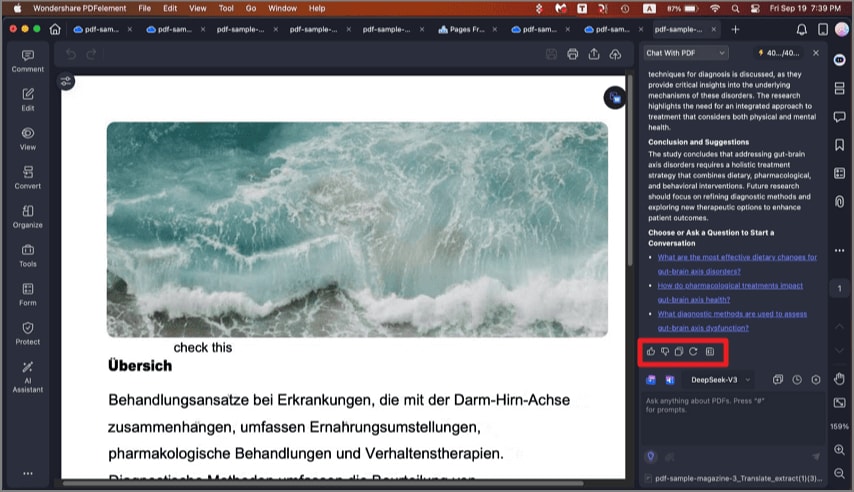Viewport: 854px width, 492px height.
Task: Open the Convert tool
Action: coord(28,178)
